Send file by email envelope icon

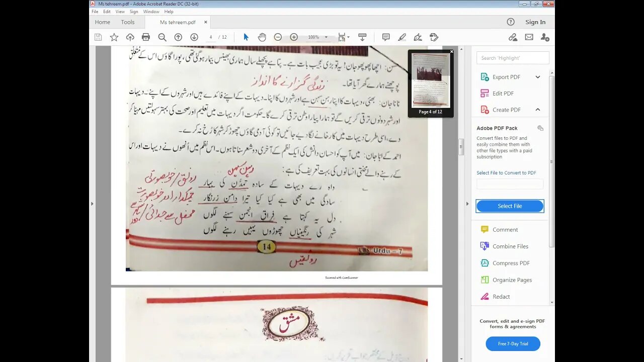pos(529,37)
